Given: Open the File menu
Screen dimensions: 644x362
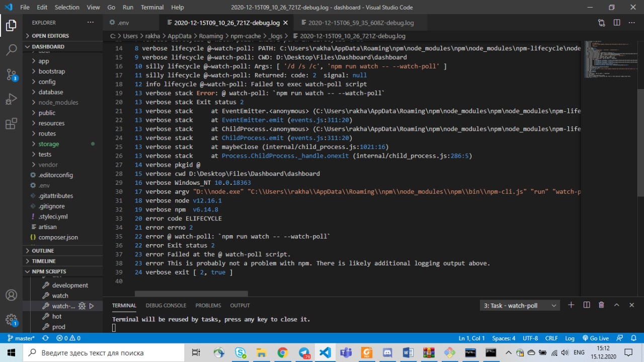Looking at the screenshot, I should 25,7.
